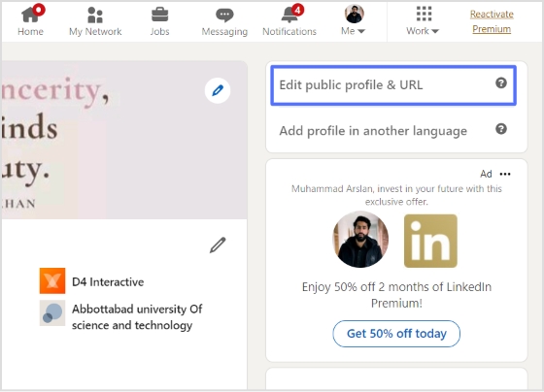Go to the Home feed
The image size is (544, 392).
[30, 20]
